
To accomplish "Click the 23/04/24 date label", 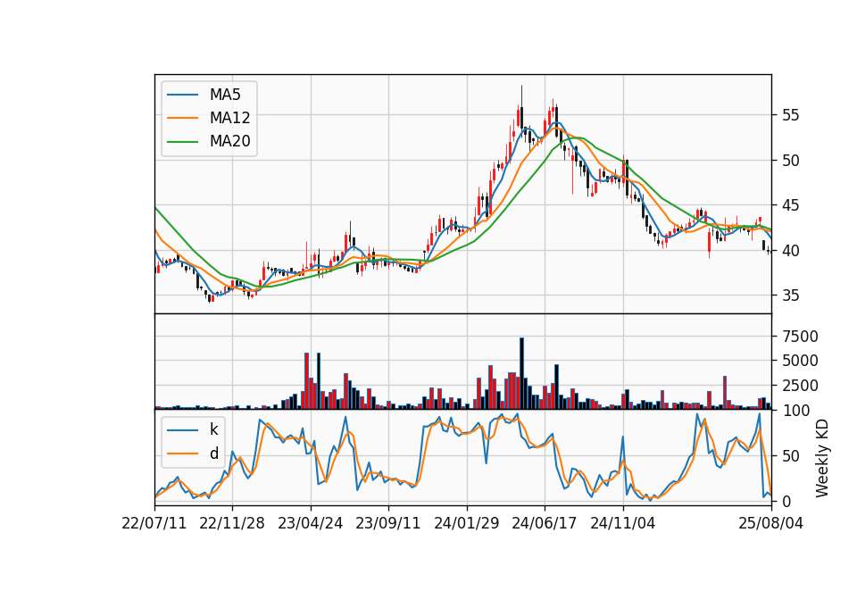I will click(311, 523).
